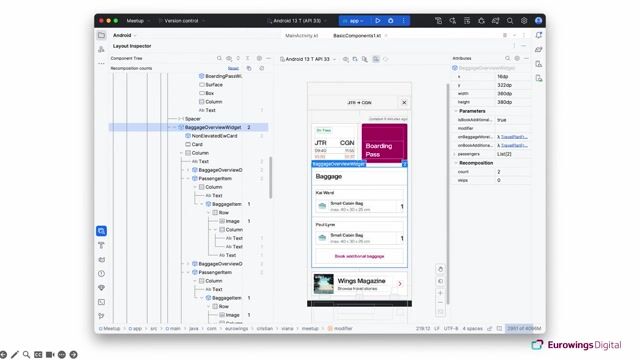Click the height value 380dp
This screenshot has height=360, width=640.
pos(504,102)
